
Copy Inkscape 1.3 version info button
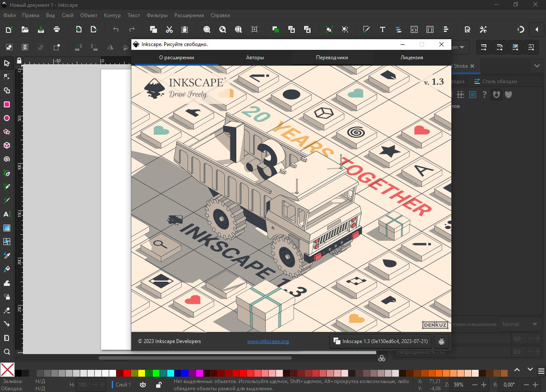click(x=380, y=341)
